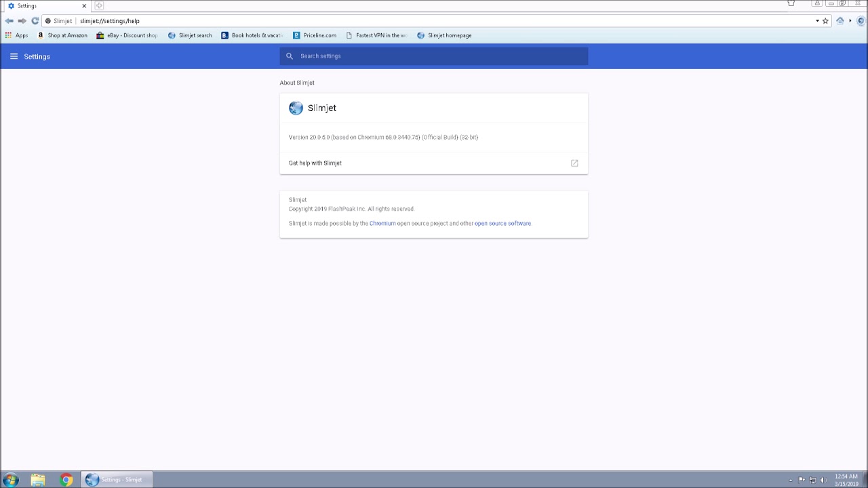Open the Settings hamburger menu

[14, 56]
